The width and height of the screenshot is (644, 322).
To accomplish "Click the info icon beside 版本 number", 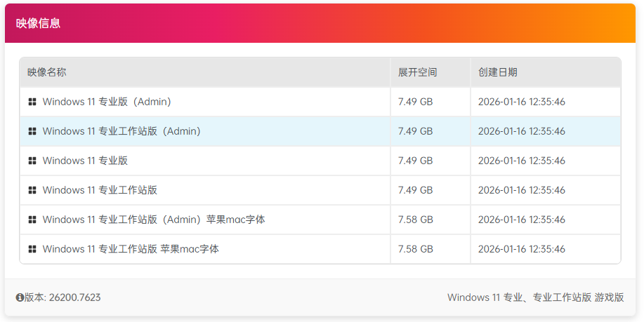I will tap(20, 297).
